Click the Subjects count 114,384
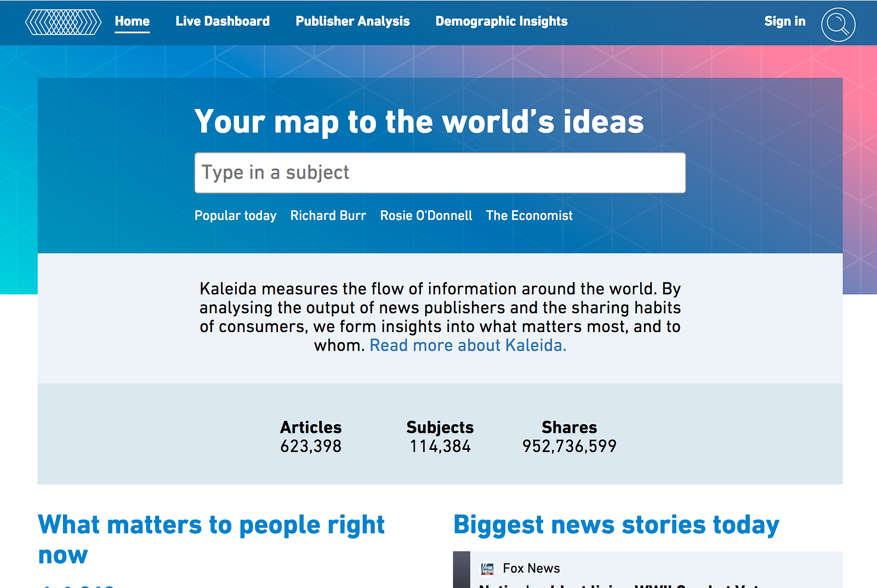 [440, 446]
